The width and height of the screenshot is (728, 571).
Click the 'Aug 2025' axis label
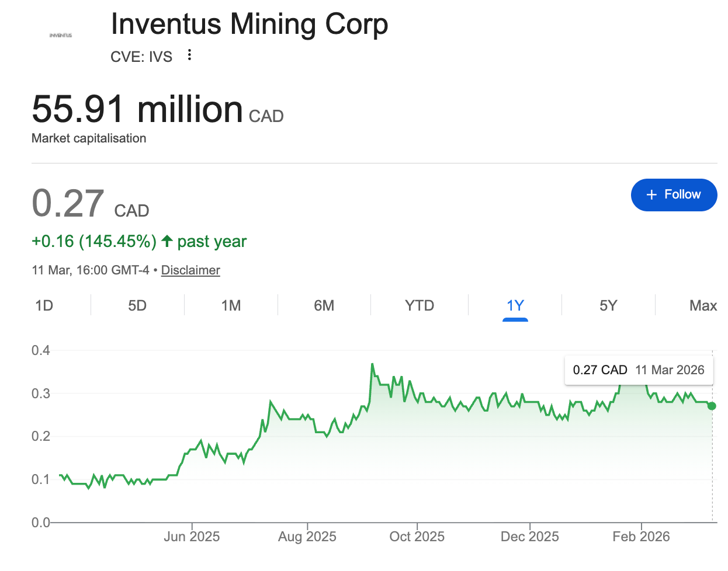pyautogui.click(x=307, y=537)
